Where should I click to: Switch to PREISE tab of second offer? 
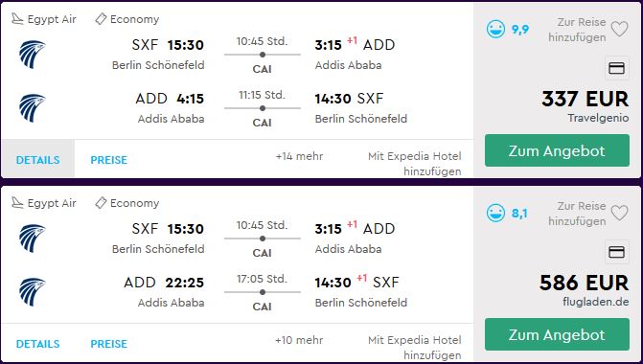(108, 344)
